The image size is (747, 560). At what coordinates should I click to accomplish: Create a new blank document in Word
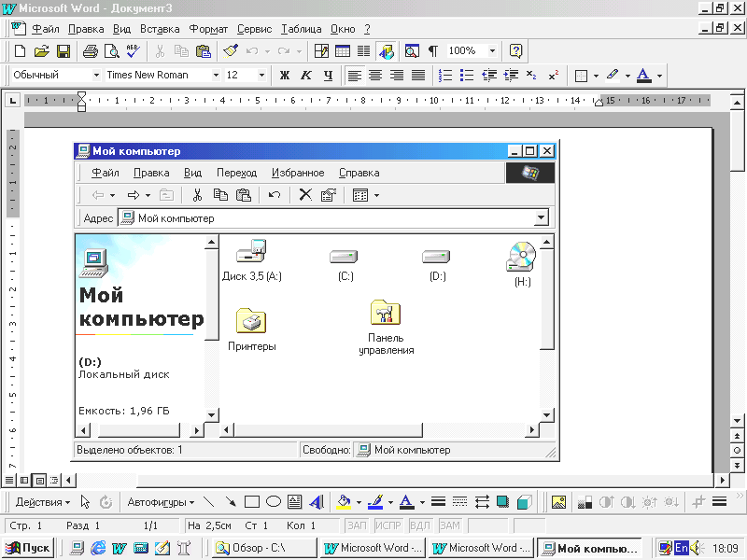coord(20,51)
